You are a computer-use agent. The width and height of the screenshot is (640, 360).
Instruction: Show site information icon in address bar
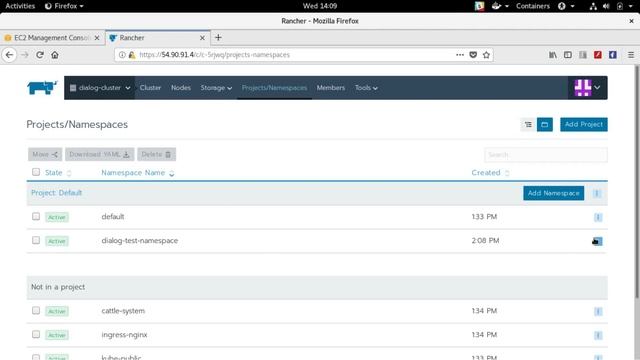click(x=122, y=55)
